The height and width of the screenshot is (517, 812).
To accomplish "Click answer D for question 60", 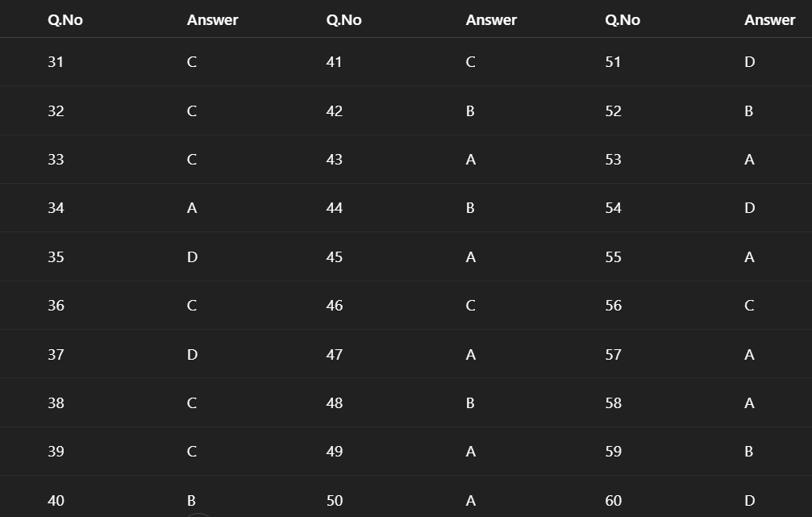I will coord(749,501).
